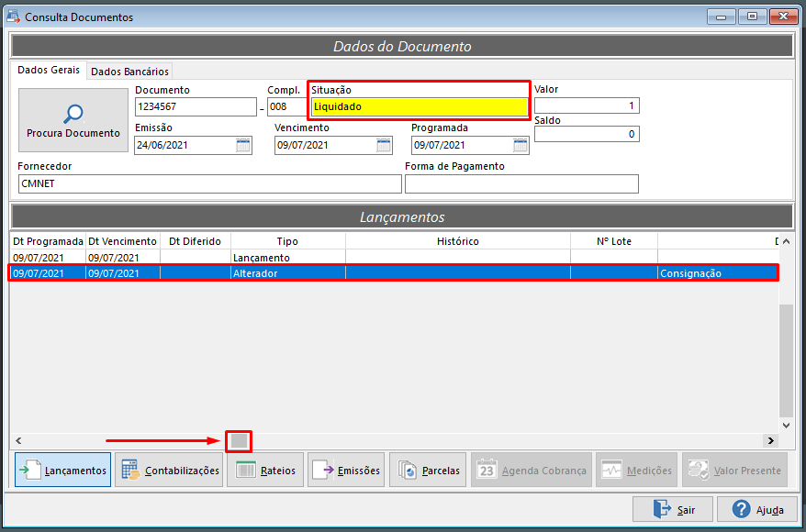Click the horizontal scrollbar right arrow

(x=770, y=440)
